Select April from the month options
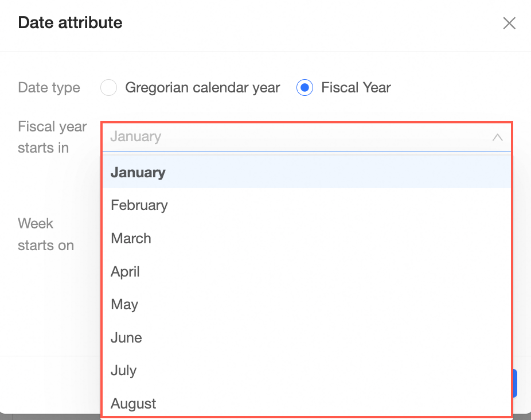531x420 pixels. pos(126,271)
